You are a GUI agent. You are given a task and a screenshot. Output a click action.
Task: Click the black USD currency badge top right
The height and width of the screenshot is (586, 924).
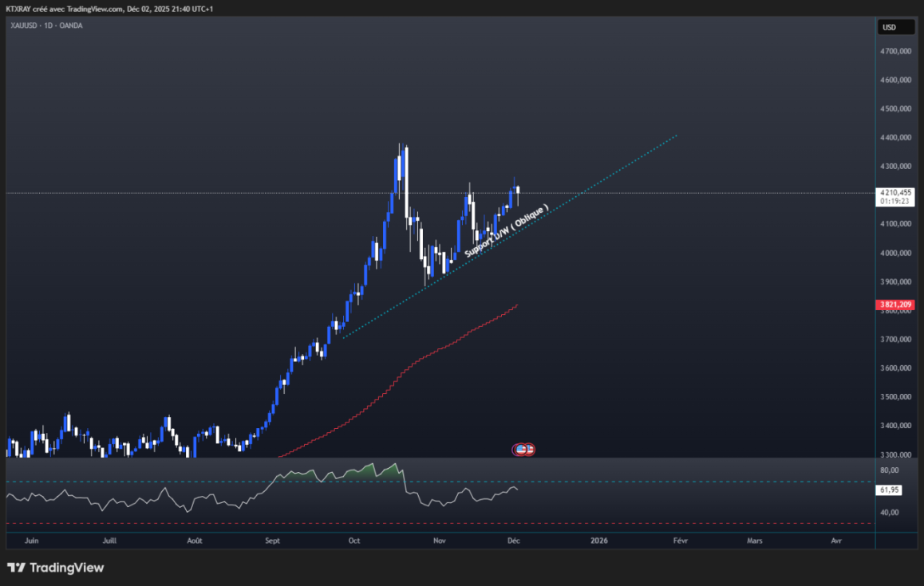[895, 26]
